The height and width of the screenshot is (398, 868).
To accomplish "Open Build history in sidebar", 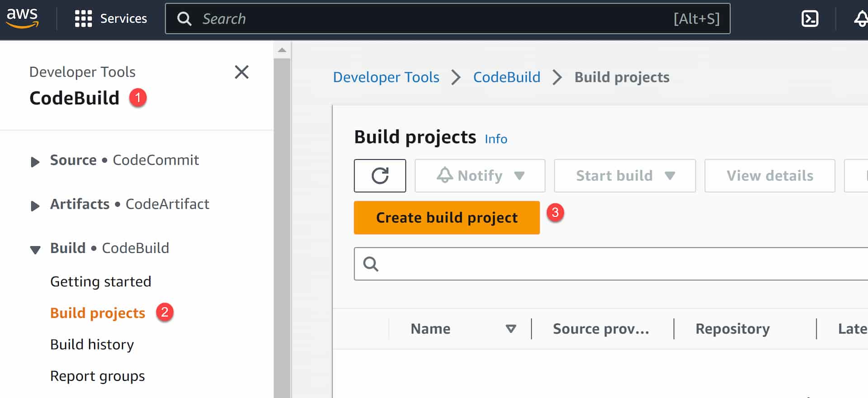I will [x=92, y=344].
